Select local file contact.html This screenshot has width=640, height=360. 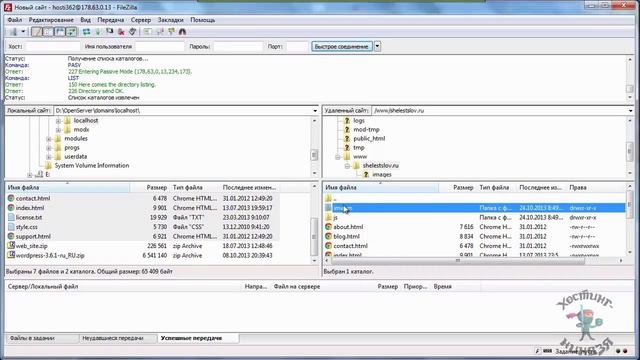click(33, 198)
